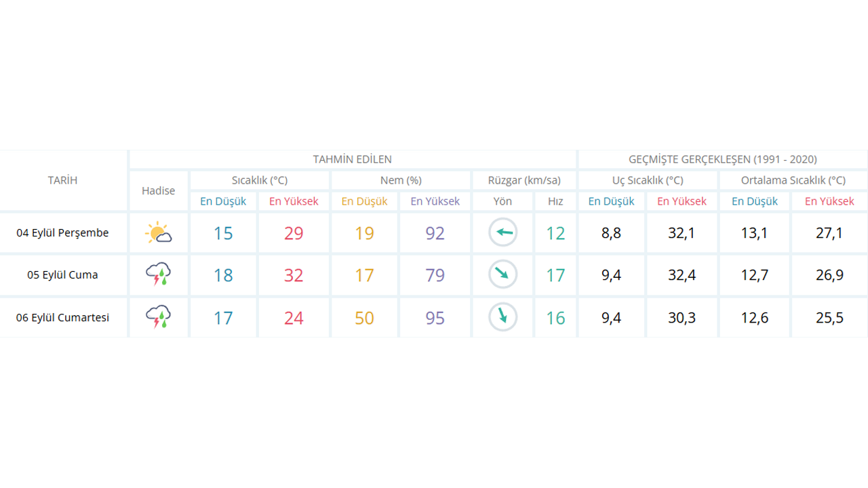The height and width of the screenshot is (488, 868).
Task: Click the wind direction icon for 06 Eylül Cumartesi
Action: coord(503,317)
